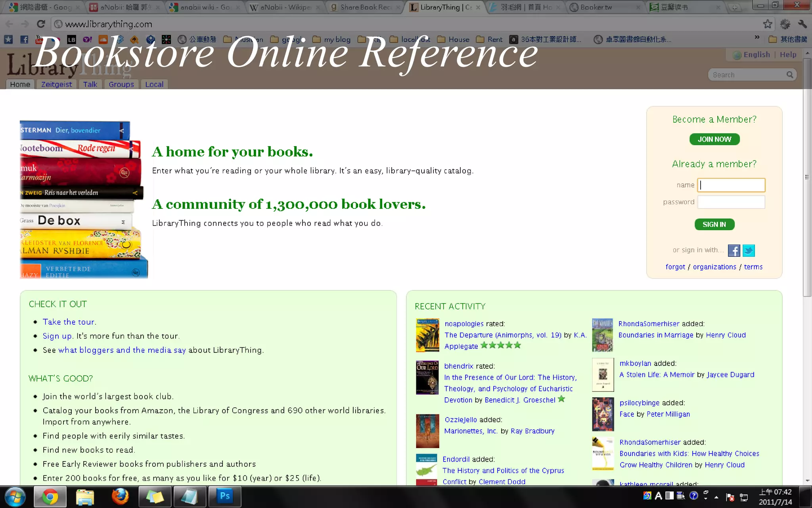This screenshot has height=508, width=812.
Task: Open the noapologies user link
Action: 464,324
